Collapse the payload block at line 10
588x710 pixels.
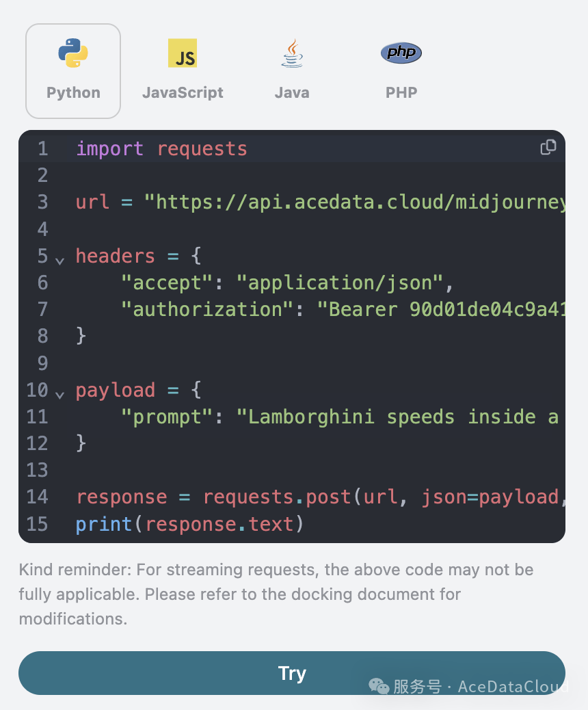(x=59, y=395)
